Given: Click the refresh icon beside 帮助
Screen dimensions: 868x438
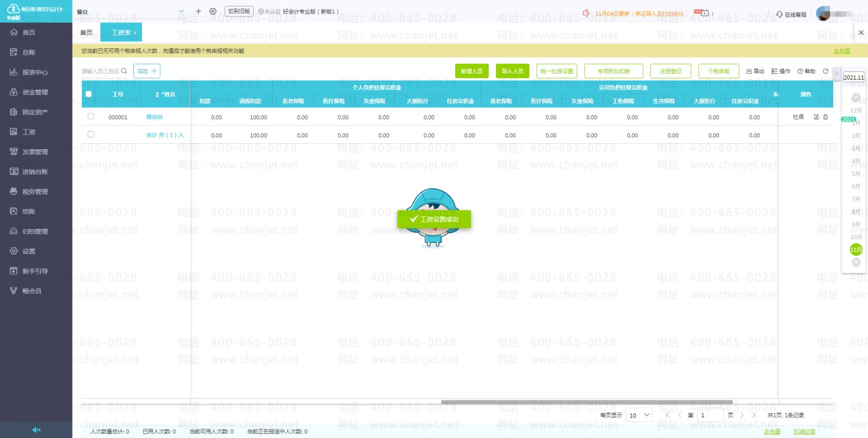Looking at the screenshot, I should pyautogui.click(x=826, y=71).
